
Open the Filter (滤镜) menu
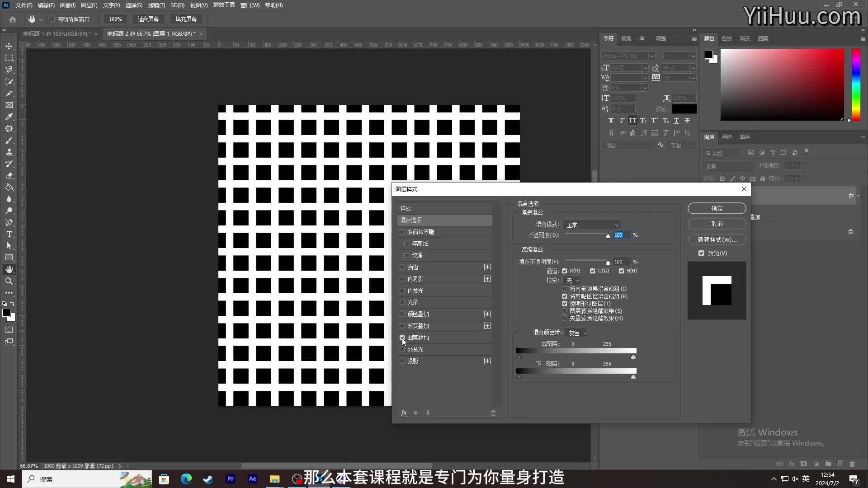click(156, 5)
